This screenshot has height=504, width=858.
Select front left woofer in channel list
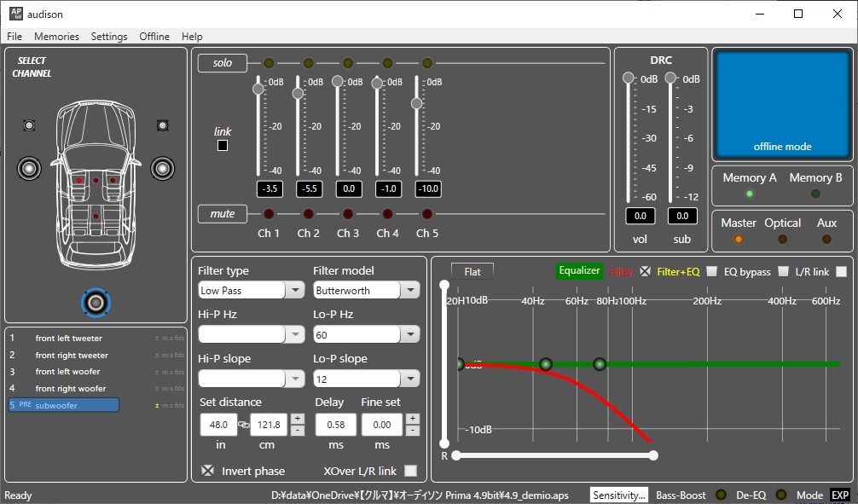click(x=68, y=372)
